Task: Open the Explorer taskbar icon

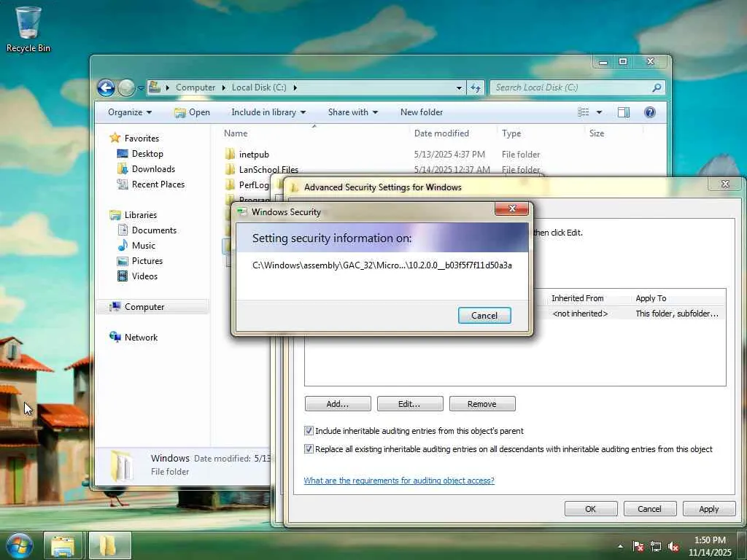Action: point(63,545)
